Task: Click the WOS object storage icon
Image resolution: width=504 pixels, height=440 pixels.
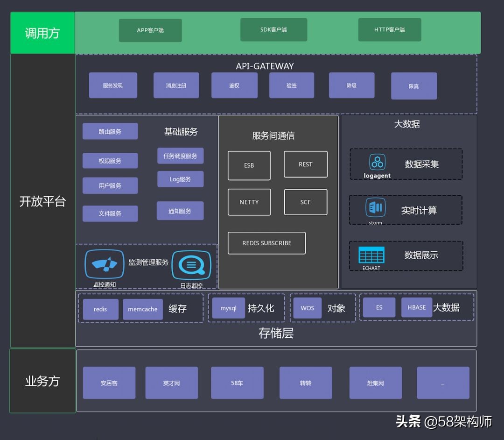Action: (x=308, y=308)
